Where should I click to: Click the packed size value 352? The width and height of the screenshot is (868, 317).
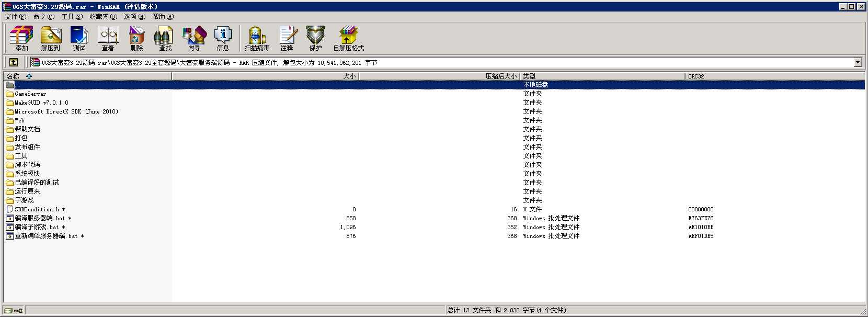coord(512,227)
